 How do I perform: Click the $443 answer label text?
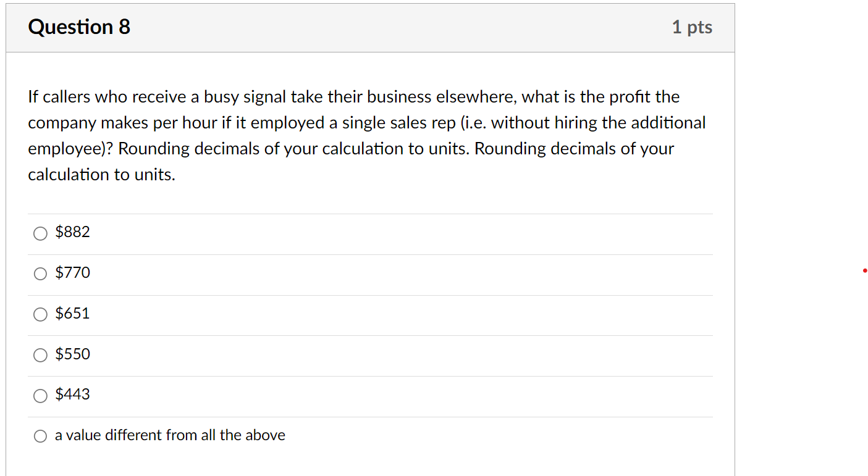coord(72,395)
